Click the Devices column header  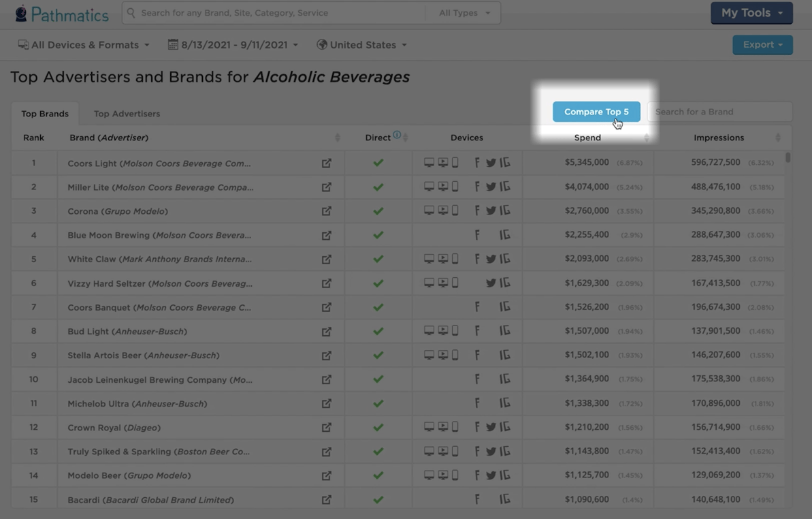pos(467,138)
